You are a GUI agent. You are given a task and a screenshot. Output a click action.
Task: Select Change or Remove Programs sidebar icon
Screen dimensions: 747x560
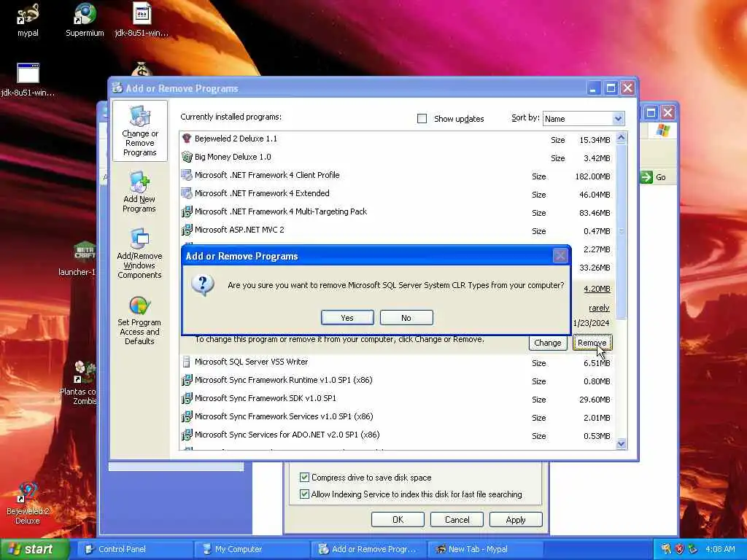click(139, 131)
